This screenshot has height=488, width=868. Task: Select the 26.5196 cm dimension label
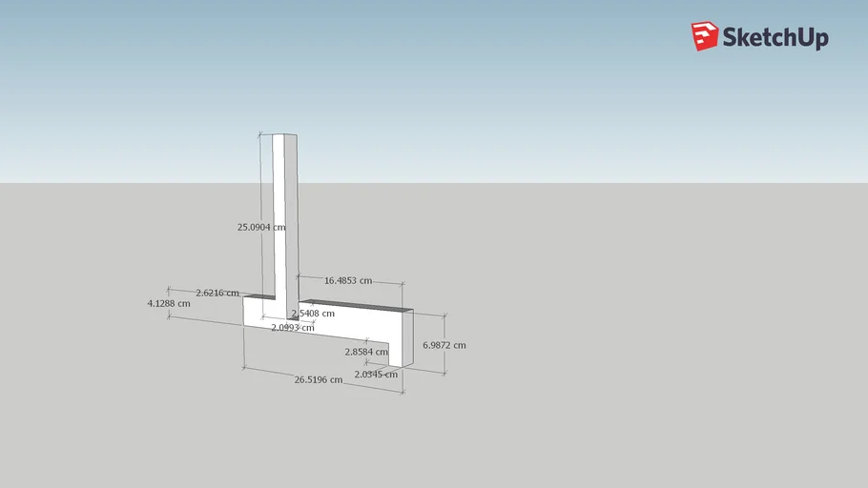319,379
